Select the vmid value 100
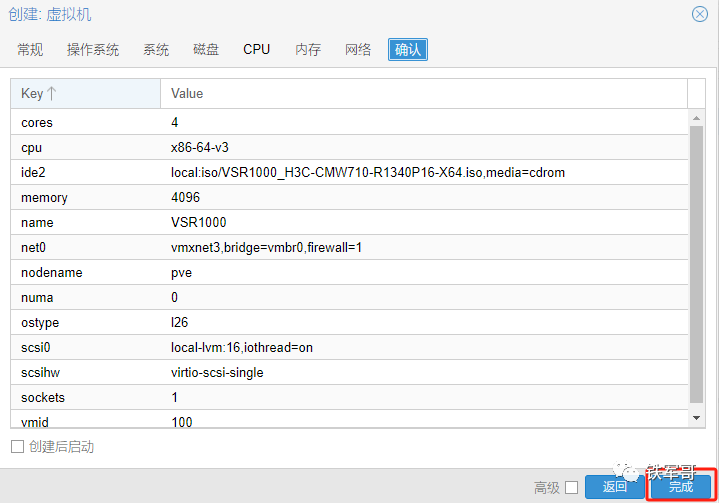 [x=182, y=422]
